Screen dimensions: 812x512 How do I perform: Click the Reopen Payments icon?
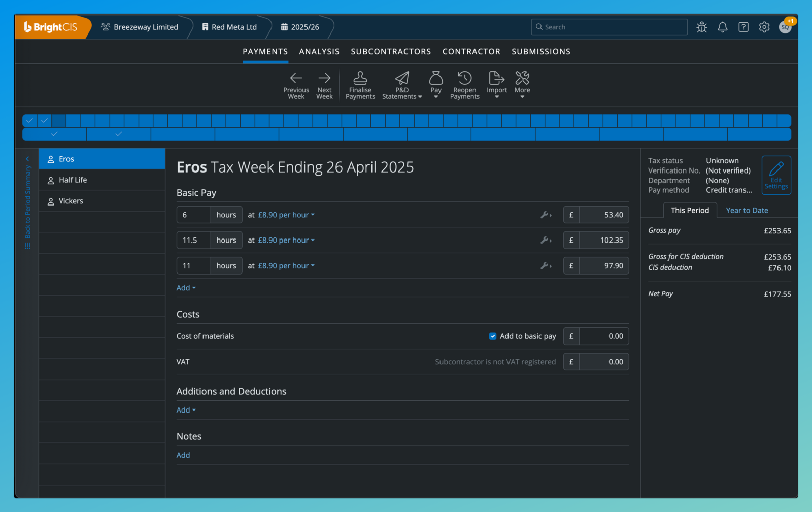click(x=464, y=78)
